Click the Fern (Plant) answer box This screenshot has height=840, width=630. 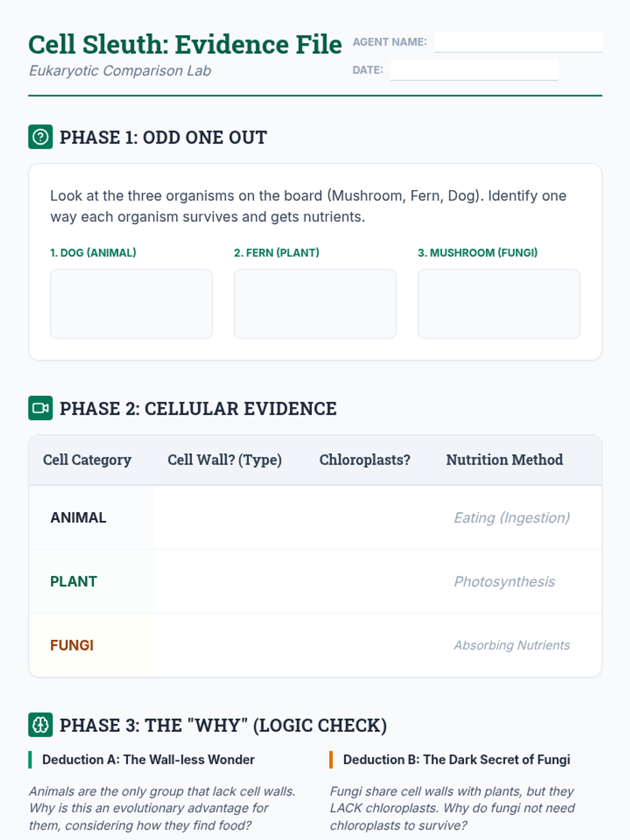click(315, 304)
